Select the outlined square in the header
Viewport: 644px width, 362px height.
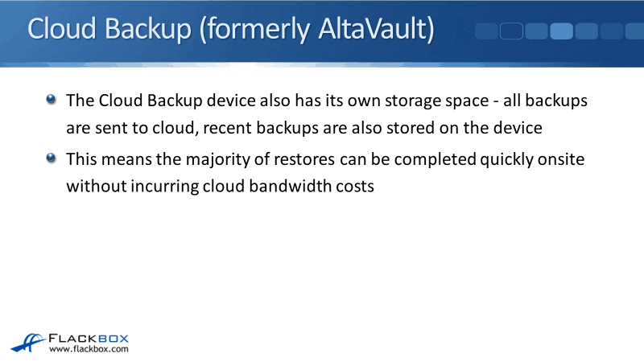[x=511, y=31]
